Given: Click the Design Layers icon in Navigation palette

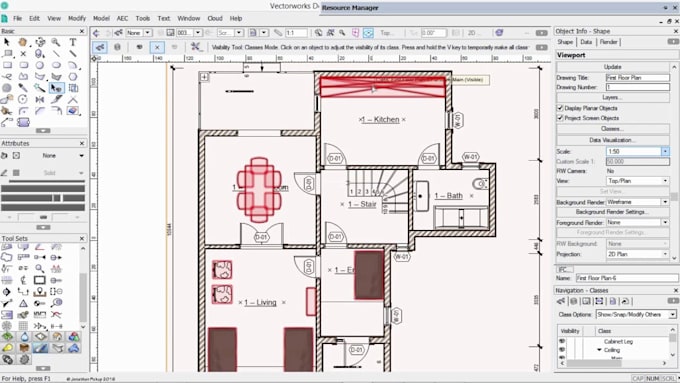Looking at the screenshot, I should coord(574,301).
